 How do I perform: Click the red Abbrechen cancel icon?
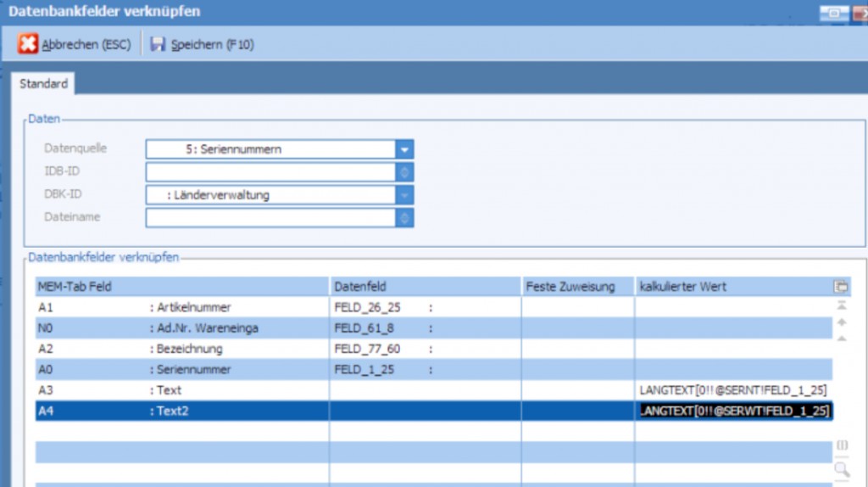(x=28, y=44)
